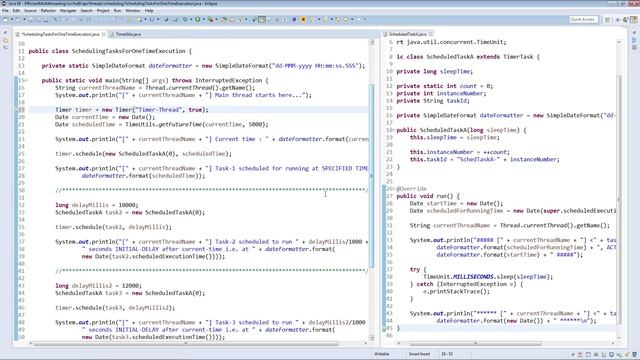Open the File menu
640x360 pixels.
click(x=5, y=11)
